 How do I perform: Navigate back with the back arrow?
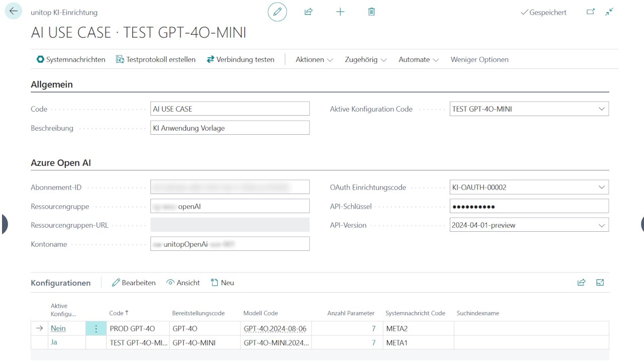(13, 11)
